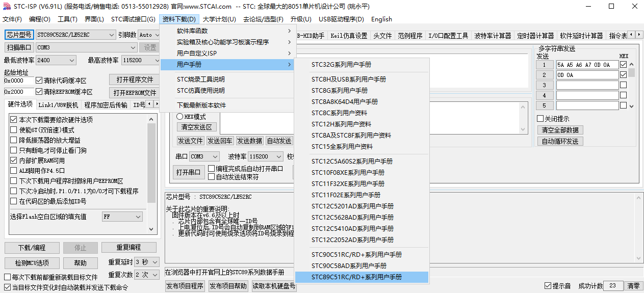Click the 下载/编程 button
This screenshot has width=644, height=293.
tap(32, 248)
